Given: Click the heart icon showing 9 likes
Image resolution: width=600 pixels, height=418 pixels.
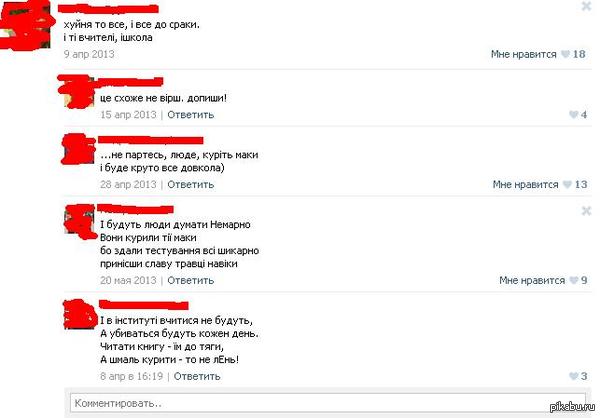Looking at the screenshot, I should (x=573, y=280).
